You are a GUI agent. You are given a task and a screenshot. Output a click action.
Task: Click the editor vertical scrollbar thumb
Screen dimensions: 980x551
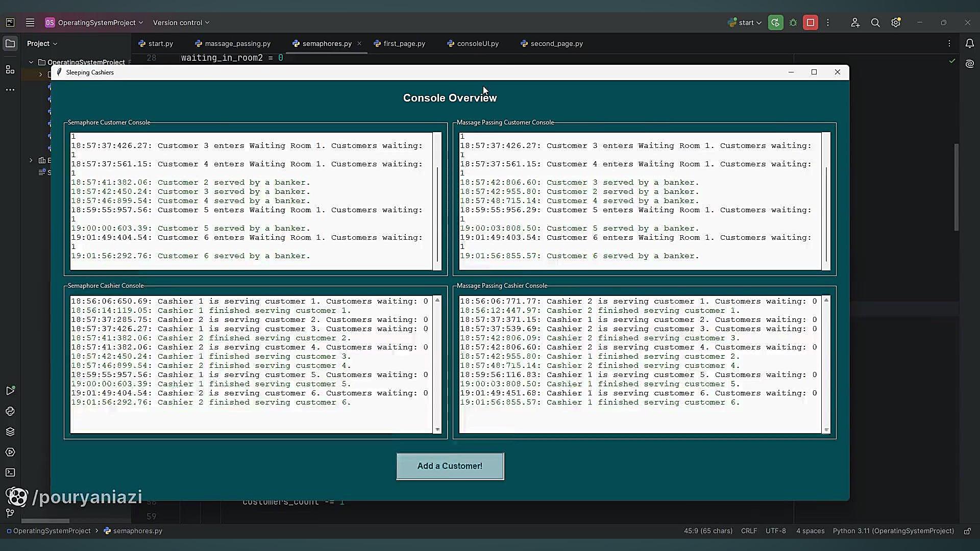(957, 187)
